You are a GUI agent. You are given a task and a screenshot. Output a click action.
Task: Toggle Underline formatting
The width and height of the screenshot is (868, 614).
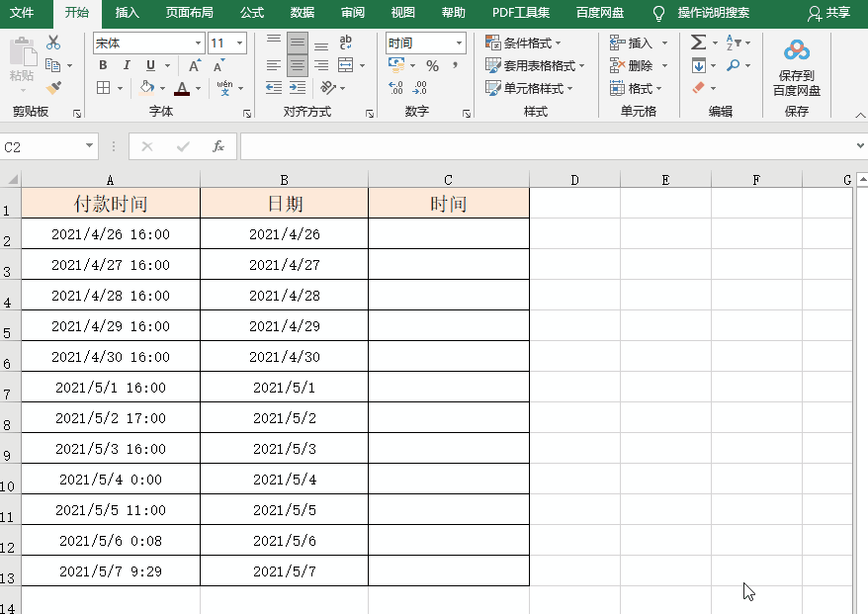(x=150, y=65)
